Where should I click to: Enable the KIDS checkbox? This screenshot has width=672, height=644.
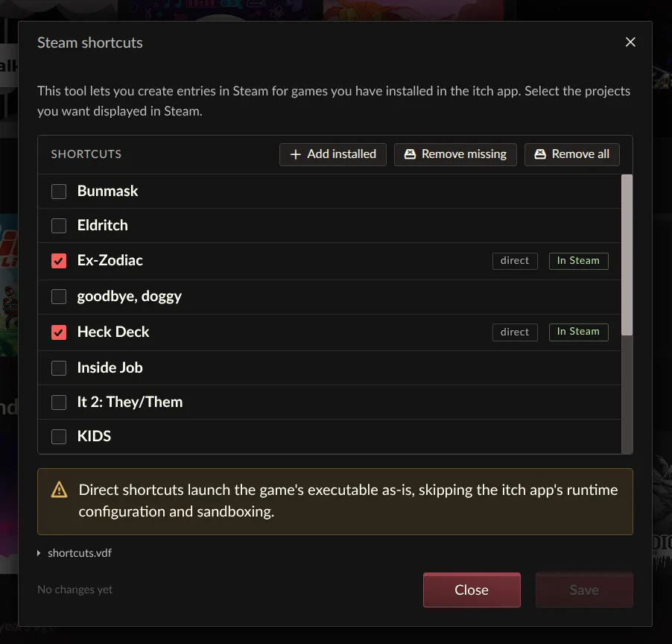(x=59, y=437)
